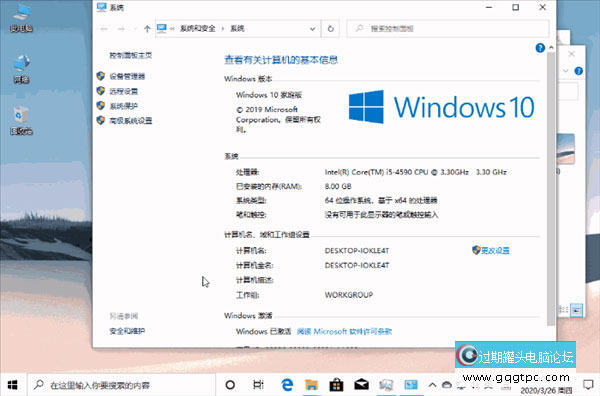Switch to System control panel taskbar button
This screenshot has width=600, height=396.
coord(411,385)
